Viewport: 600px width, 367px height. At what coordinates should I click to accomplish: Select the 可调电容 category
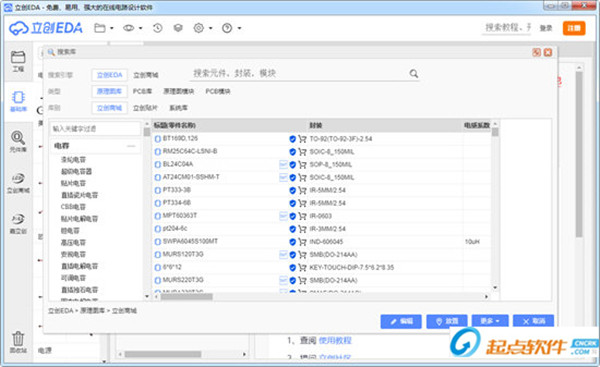[x=73, y=278]
